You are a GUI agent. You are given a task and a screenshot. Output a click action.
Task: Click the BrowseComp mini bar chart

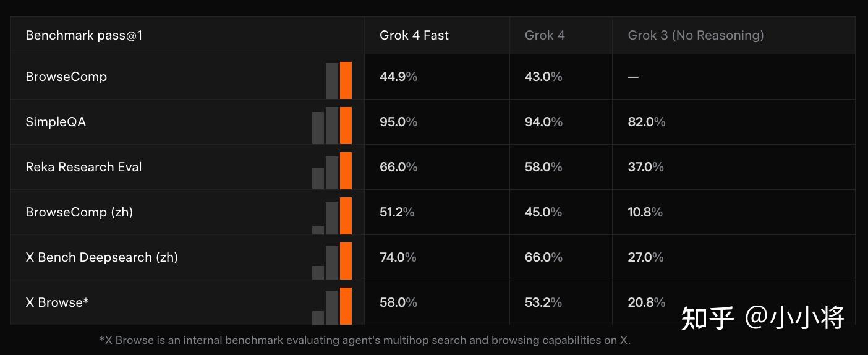339,80
